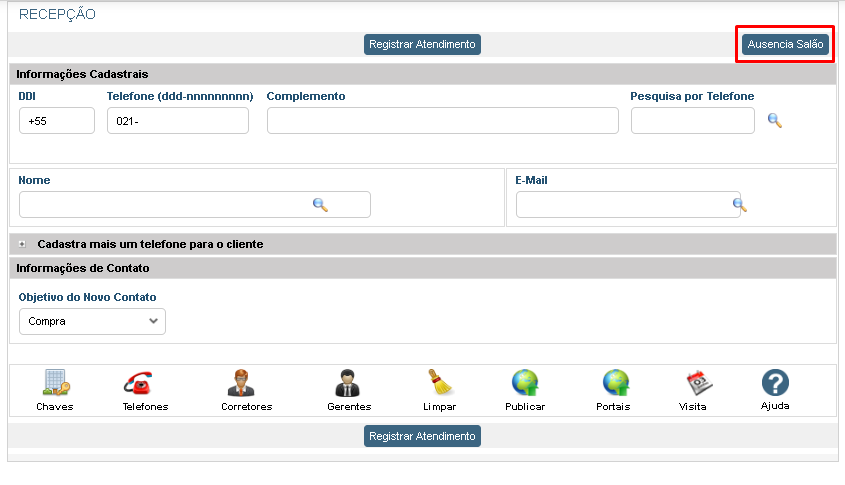Click the search magnifier in Nome field
Viewport: 845px width, 485px height.
tap(320, 204)
